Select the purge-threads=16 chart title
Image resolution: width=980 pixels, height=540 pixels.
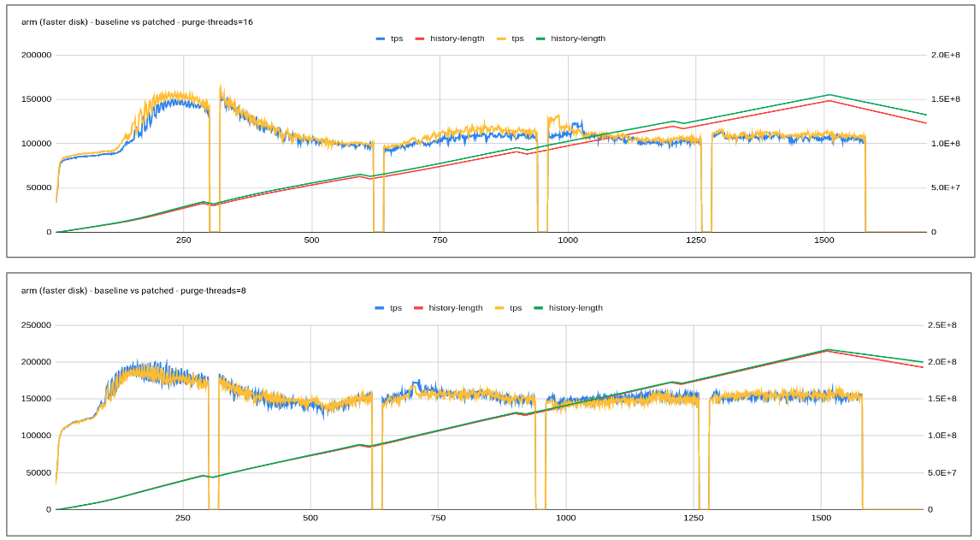pyautogui.click(x=137, y=21)
